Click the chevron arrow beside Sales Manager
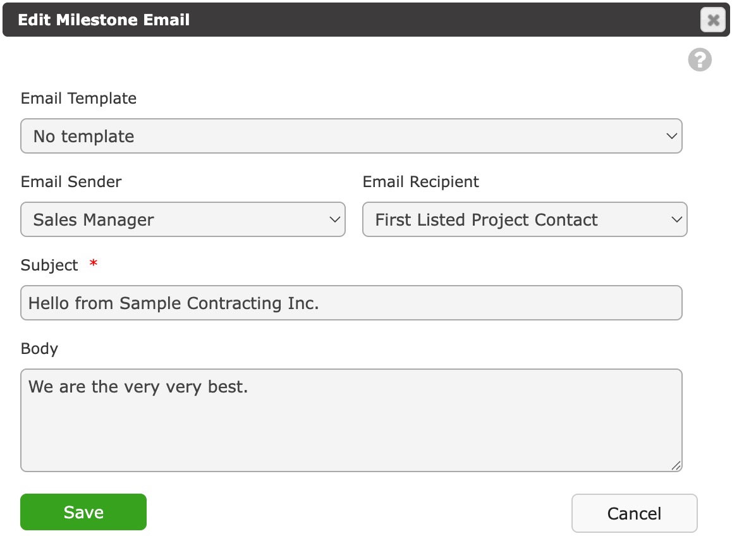 [x=334, y=219]
